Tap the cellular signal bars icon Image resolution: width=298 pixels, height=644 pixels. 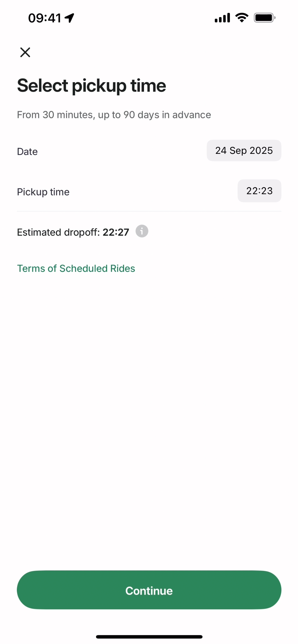click(x=222, y=18)
